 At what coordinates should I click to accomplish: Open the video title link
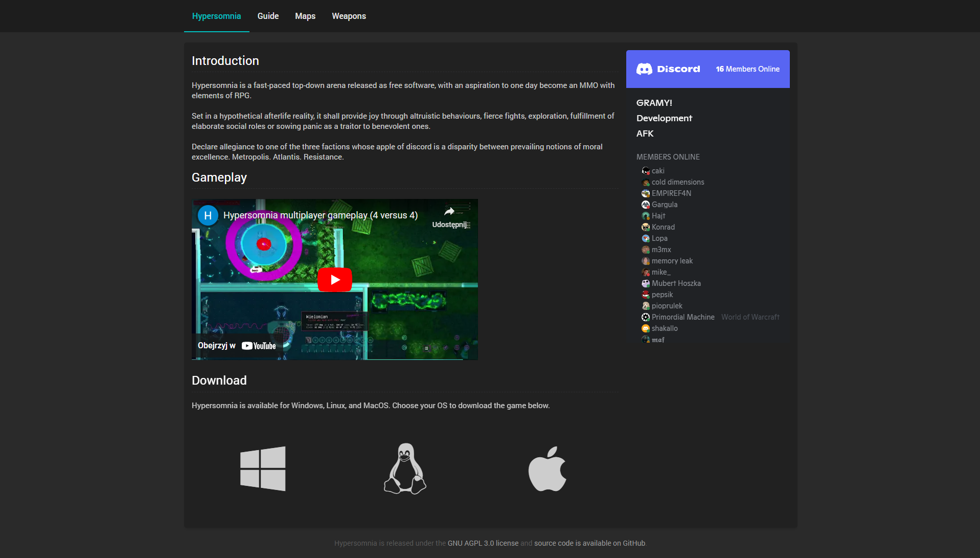coord(321,215)
